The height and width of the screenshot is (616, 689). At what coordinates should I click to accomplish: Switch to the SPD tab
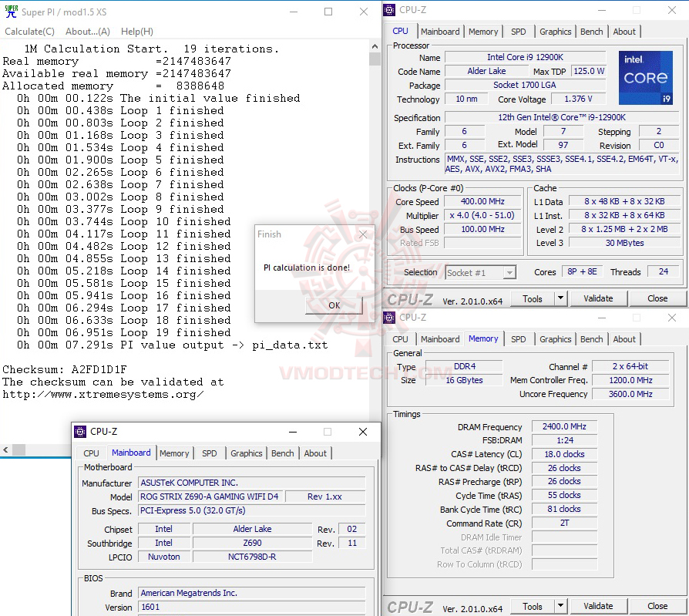pos(519,31)
